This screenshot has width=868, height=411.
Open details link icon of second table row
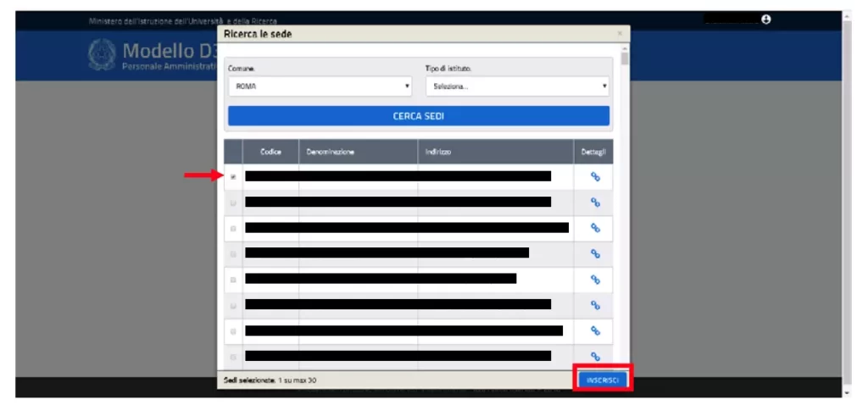click(595, 203)
